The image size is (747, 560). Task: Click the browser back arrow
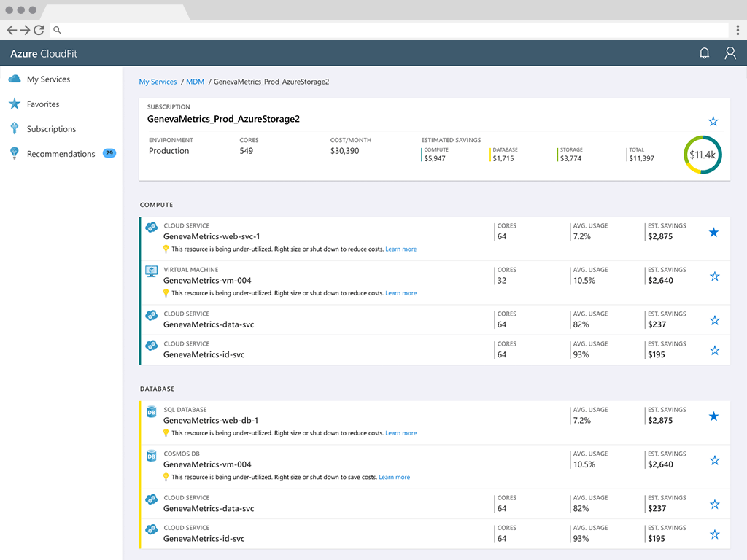(x=12, y=30)
